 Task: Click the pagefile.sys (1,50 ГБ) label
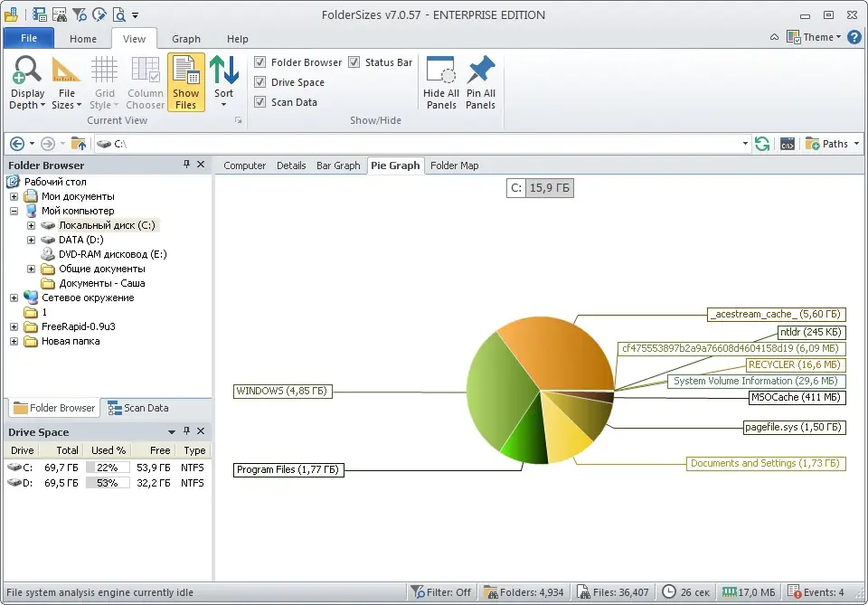tap(795, 427)
